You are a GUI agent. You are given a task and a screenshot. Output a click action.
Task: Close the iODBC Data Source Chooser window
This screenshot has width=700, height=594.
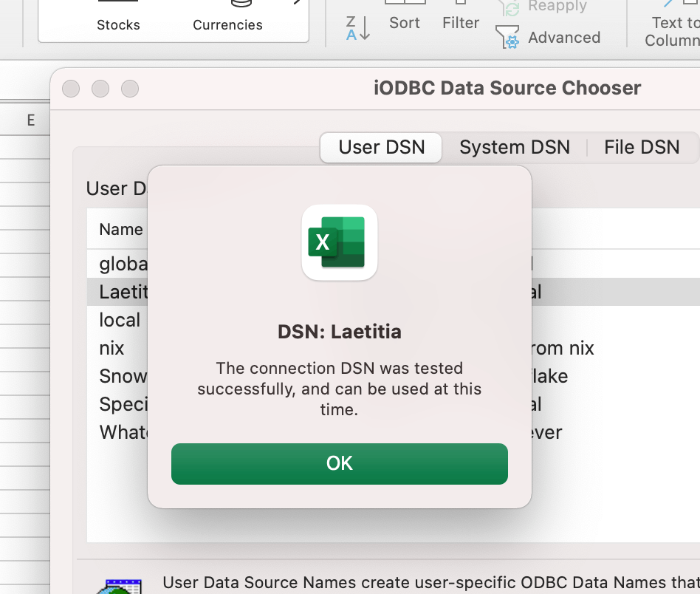point(71,89)
